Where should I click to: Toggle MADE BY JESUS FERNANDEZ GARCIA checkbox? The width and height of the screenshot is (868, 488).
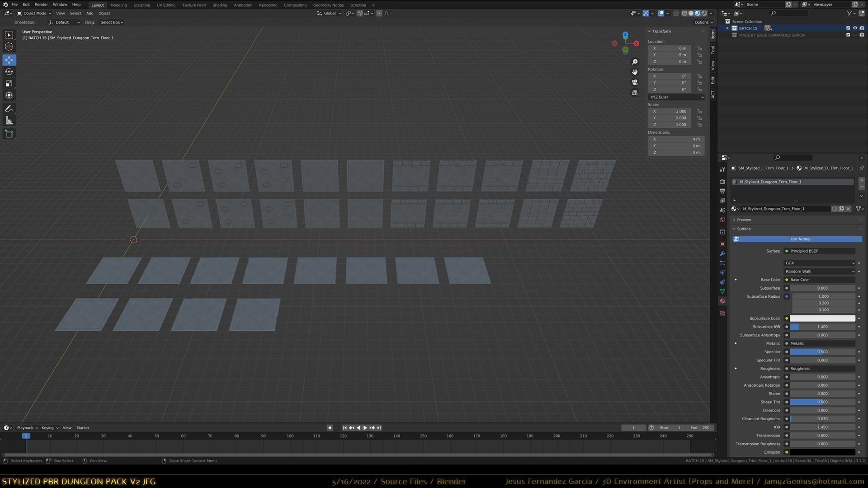pos(848,35)
